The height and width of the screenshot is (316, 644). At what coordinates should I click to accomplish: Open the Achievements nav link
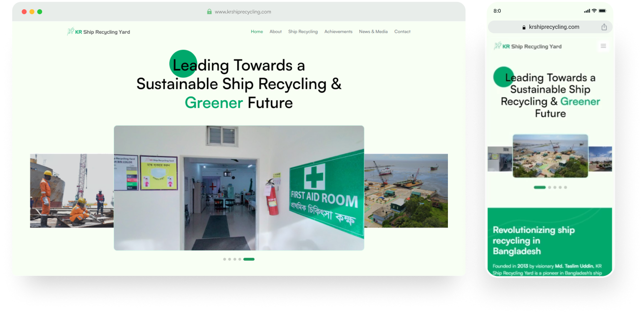[338, 32]
